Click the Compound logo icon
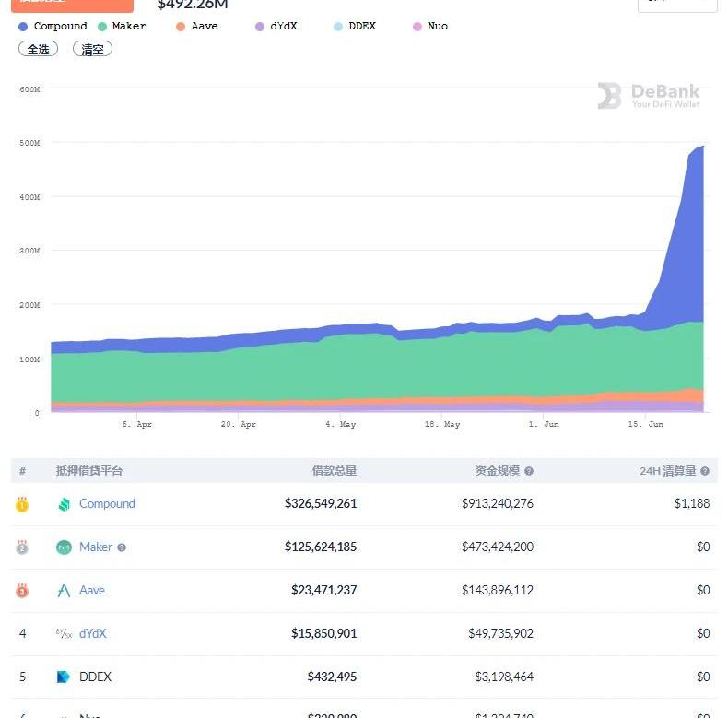This screenshot has width=728, height=718. pos(65,504)
